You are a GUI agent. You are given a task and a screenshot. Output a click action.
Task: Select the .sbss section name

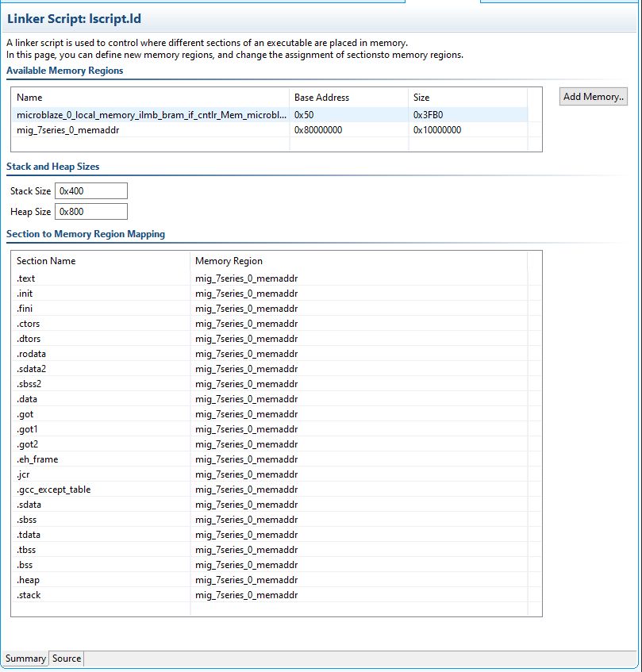coord(26,520)
